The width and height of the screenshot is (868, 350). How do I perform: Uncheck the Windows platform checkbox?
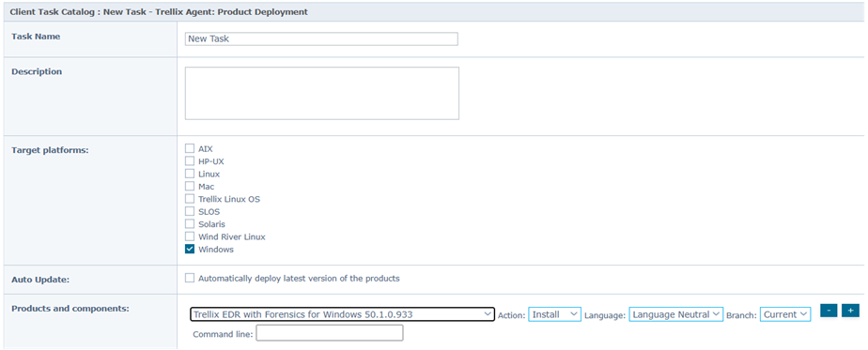(x=190, y=250)
